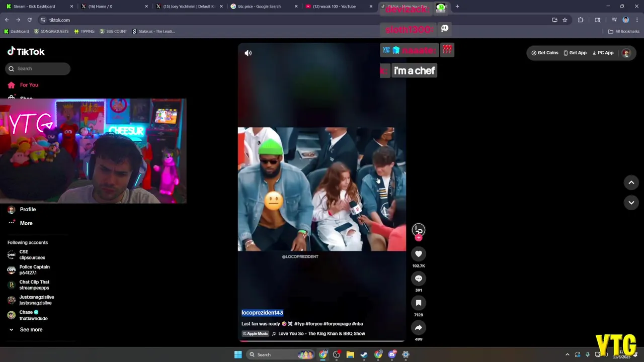644x362 pixels.
Task: Go back in browser history
Action: tap(7, 20)
